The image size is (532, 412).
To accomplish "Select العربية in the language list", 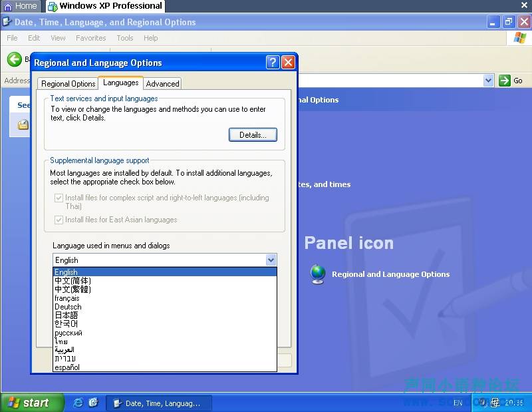I will [x=165, y=350].
